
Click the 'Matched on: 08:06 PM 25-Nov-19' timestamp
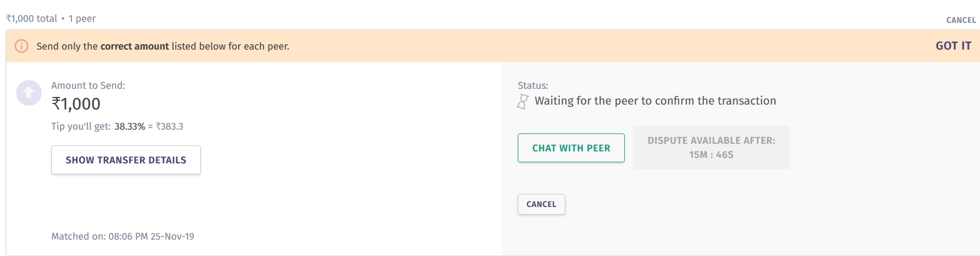(123, 236)
